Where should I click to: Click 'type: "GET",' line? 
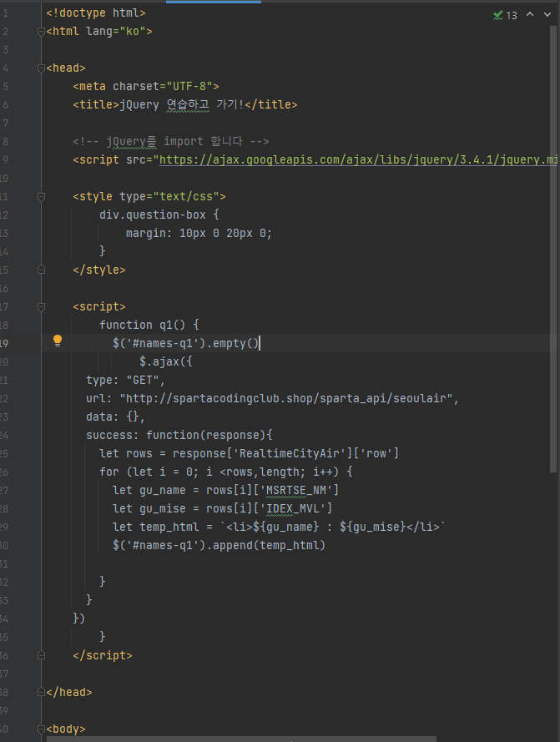click(x=125, y=381)
